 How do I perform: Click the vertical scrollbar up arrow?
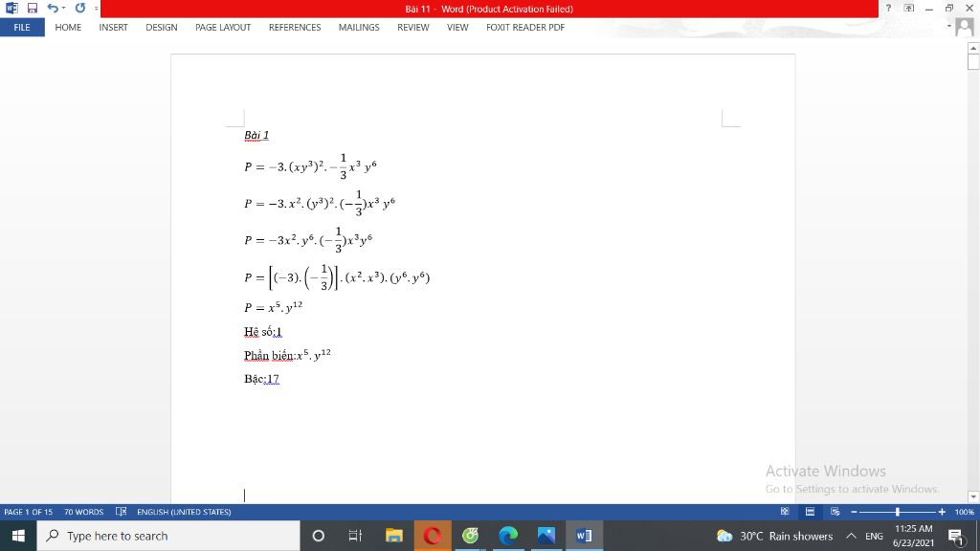pyautogui.click(x=973, y=48)
